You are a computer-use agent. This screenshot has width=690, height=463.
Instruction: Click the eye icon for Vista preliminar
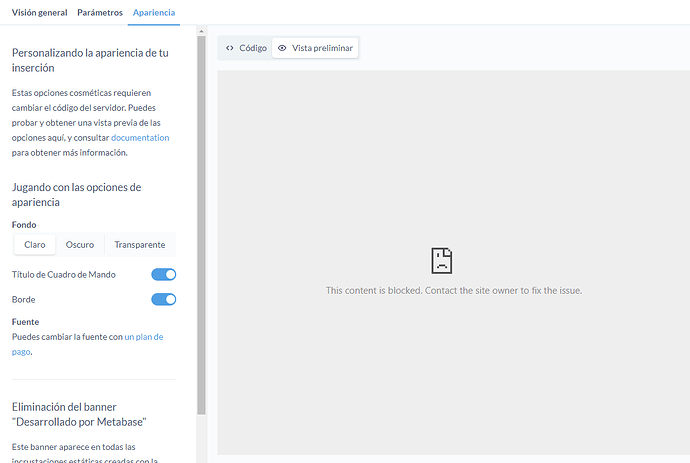tap(282, 48)
